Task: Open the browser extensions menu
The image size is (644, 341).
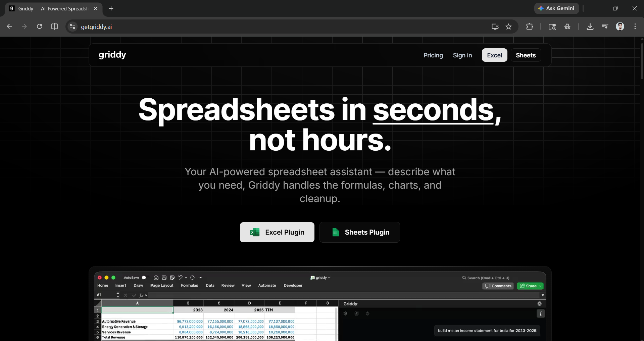Action: 530,27
